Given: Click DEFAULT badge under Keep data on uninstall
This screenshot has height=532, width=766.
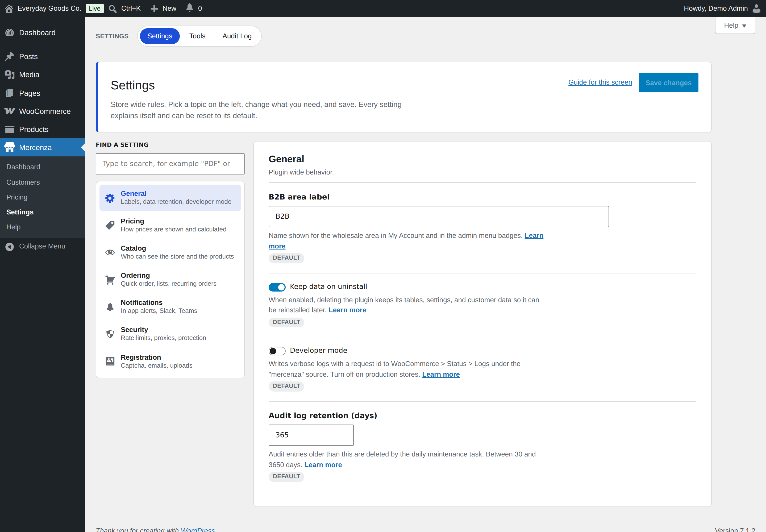Looking at the screenshot, I should [x=286, y=322].
